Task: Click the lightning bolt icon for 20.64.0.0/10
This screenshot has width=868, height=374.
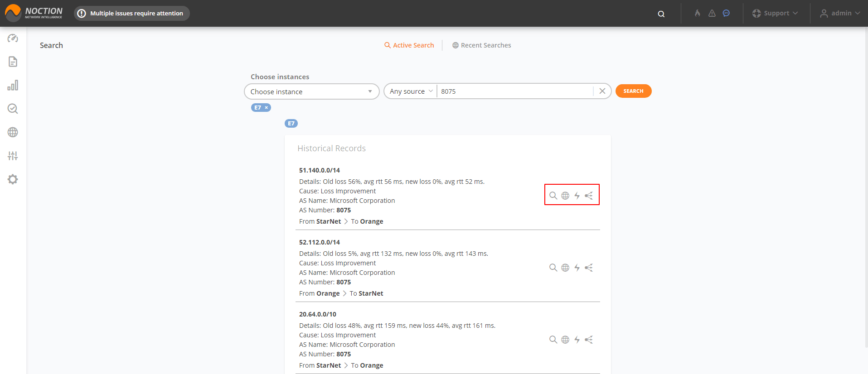Action: [x=577, y=340]
